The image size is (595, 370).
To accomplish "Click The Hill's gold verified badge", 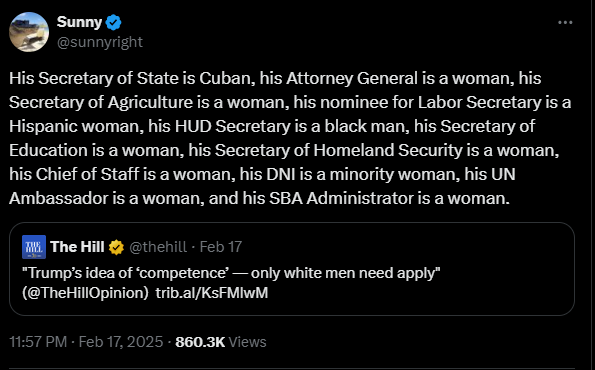I will [116, 247].
